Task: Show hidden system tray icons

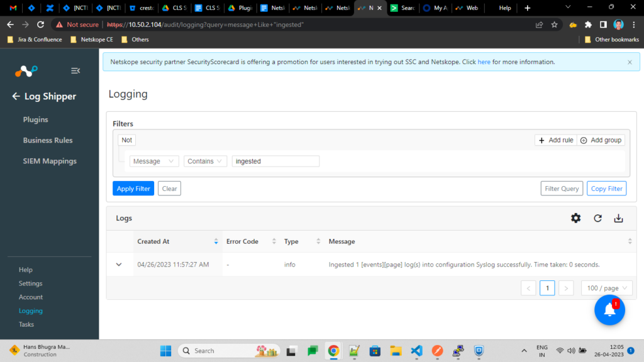Action: (x=524, y=351)
